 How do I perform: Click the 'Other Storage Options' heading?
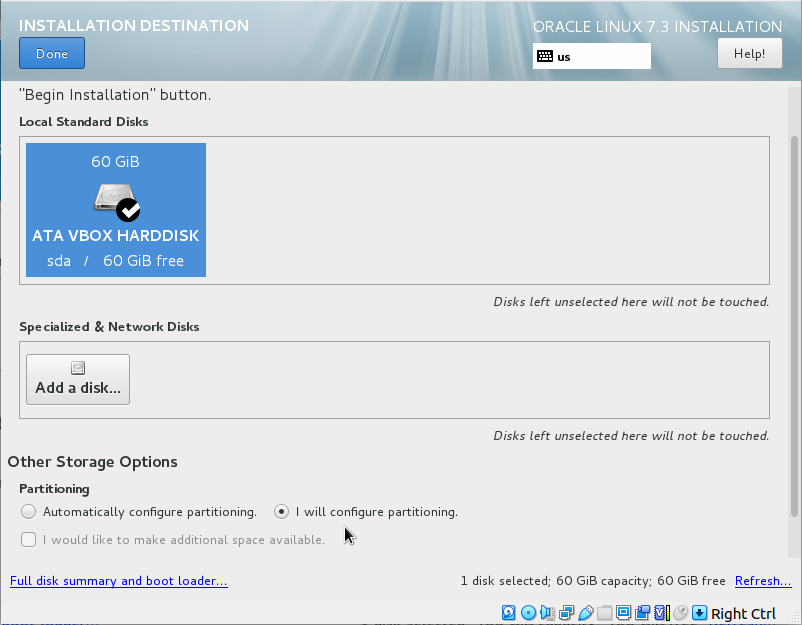pyautogui.click(x=93, y=462)
